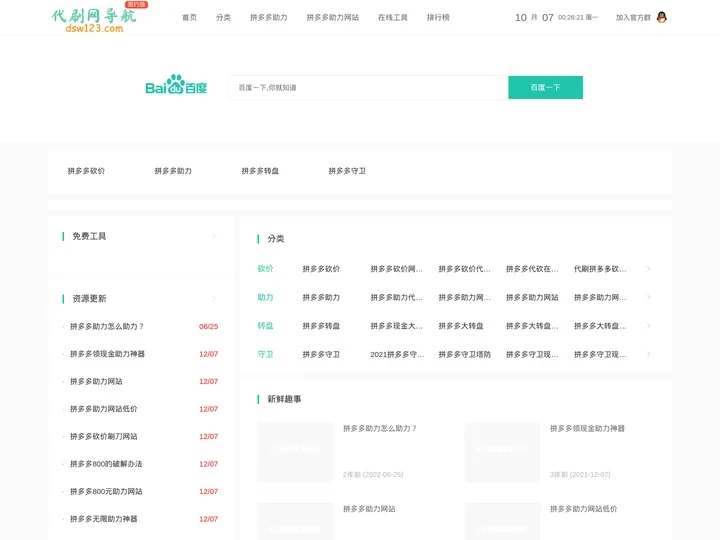Click the 06/25 date entry
The width and height of the screenshot is (720, 540).
tap(208, 326)
